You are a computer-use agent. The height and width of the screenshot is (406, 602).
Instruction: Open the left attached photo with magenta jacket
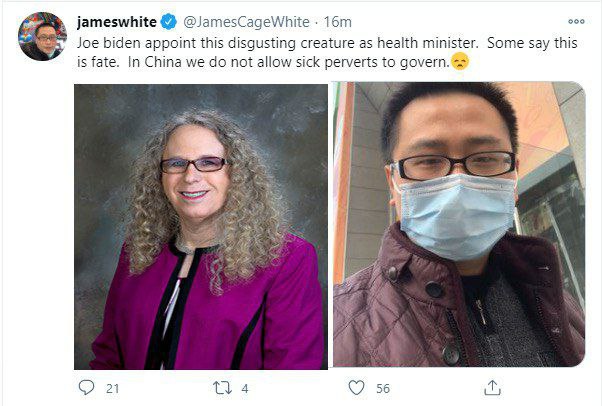pyautogui.click(x=201, y=227)
